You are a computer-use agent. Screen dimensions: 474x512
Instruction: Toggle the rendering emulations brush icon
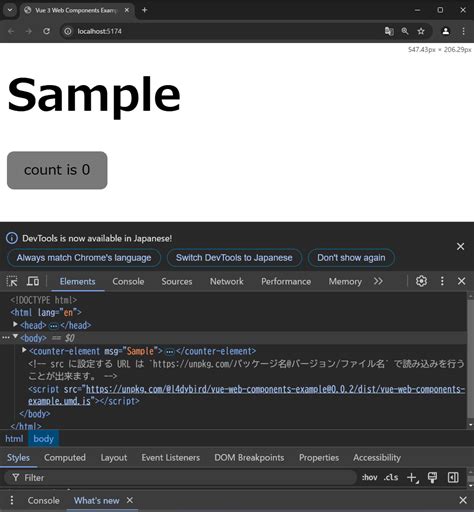click(432, 478)
